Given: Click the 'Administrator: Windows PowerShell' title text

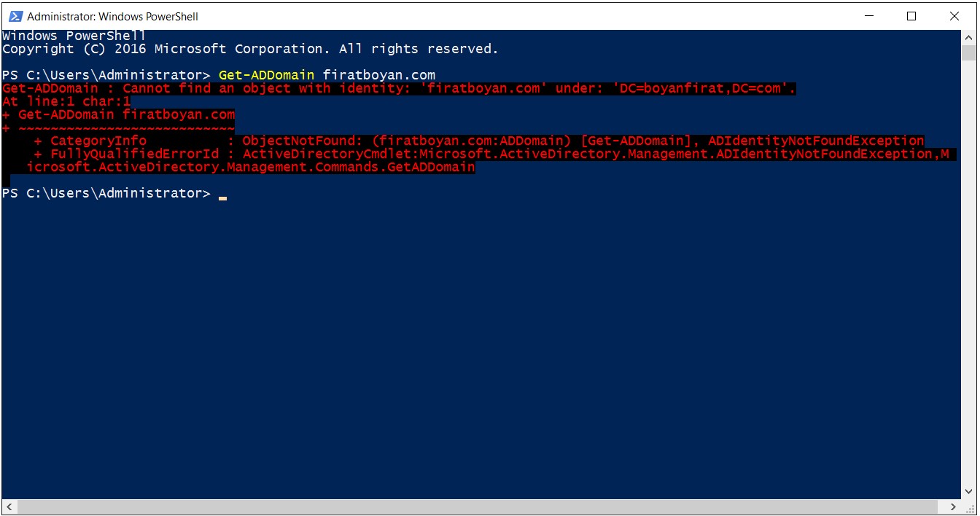Looking at the screenshot, I should 112,16.
